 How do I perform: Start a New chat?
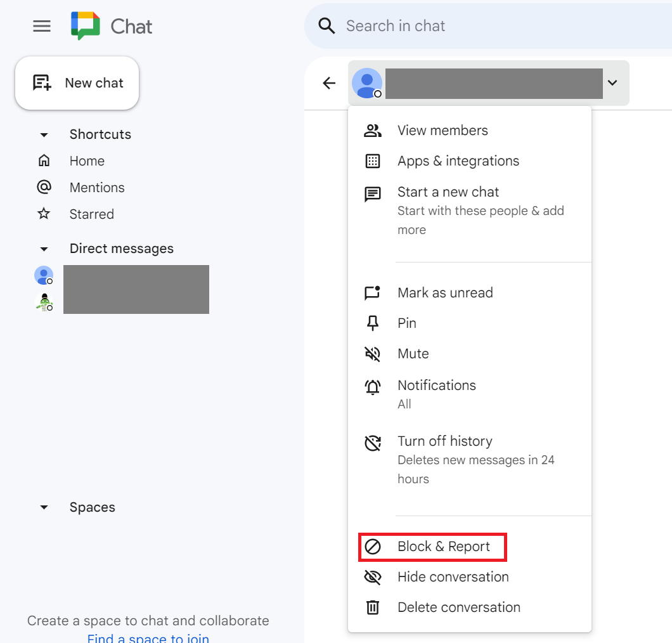point(77,82)
